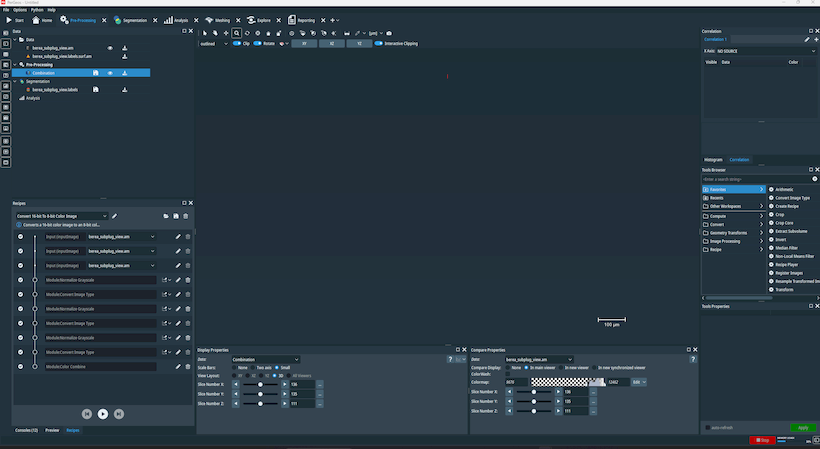The height and width of the screenshot is (449, 820).
Task: Edit the first Normalize Grayscale step
Action: pyautogui.click(x=178, y=280)
